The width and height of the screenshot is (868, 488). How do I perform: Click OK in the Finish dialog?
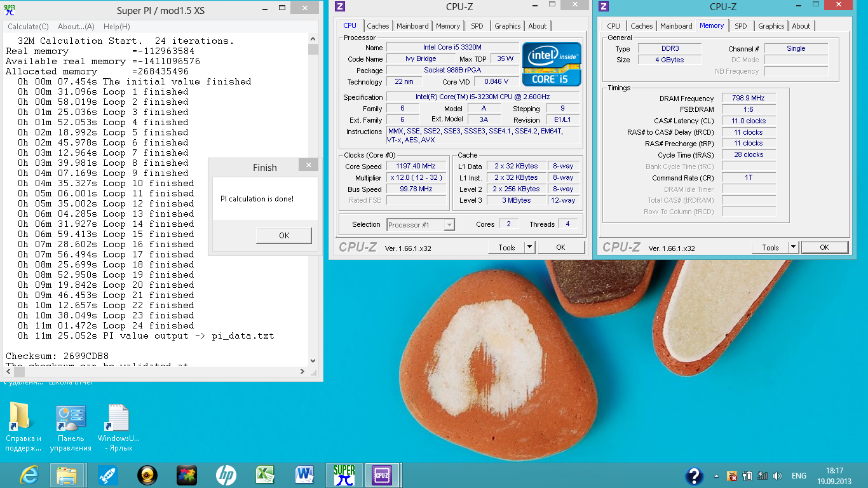[284, 235]
